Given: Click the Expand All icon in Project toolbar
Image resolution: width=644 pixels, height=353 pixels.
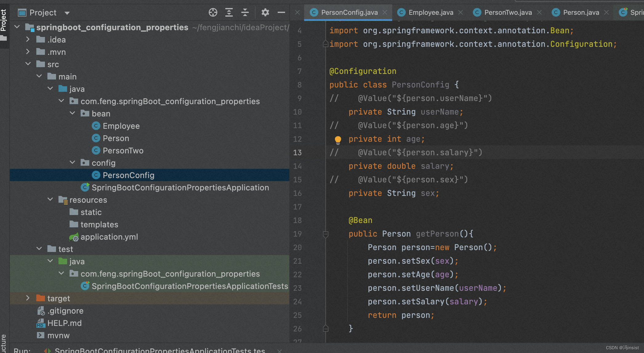Looking at the screenshot, I should (229, 12).
